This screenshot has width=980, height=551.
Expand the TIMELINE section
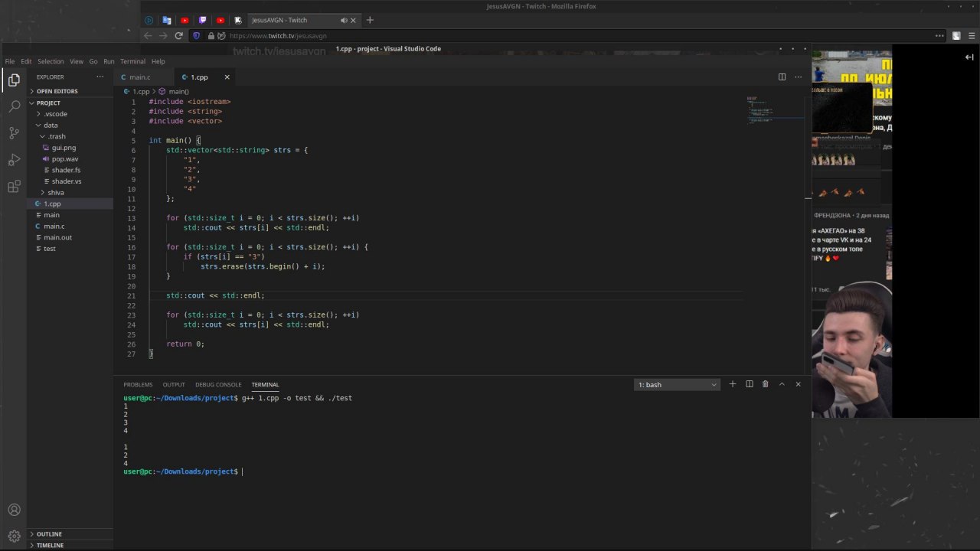(x=70, y=545)
